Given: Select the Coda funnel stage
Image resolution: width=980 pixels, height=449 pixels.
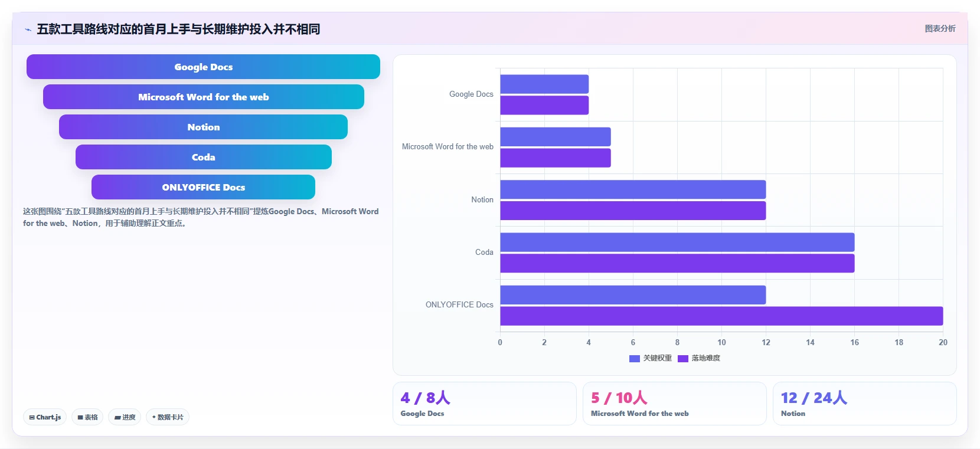Looking at the screenshot, I should click(x=203, y=157).
